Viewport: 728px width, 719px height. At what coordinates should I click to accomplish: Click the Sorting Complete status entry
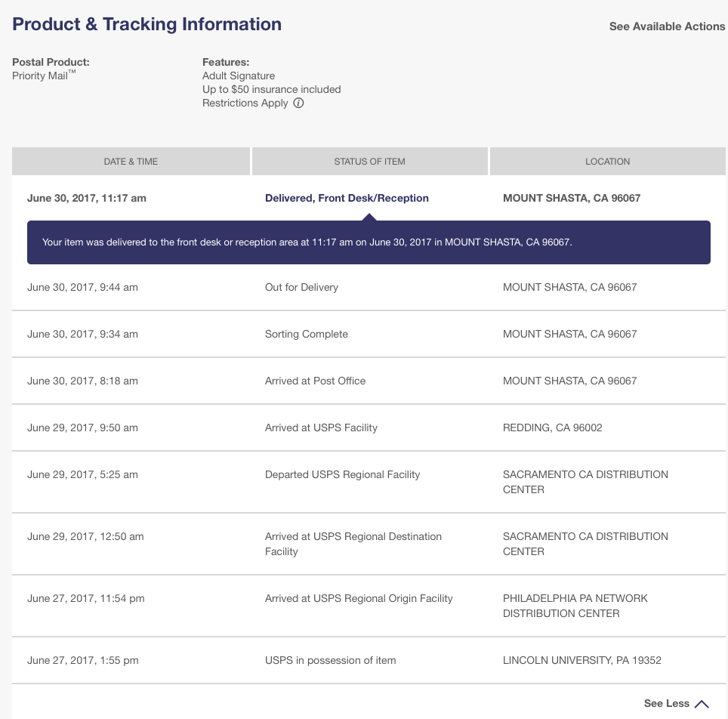307,334
